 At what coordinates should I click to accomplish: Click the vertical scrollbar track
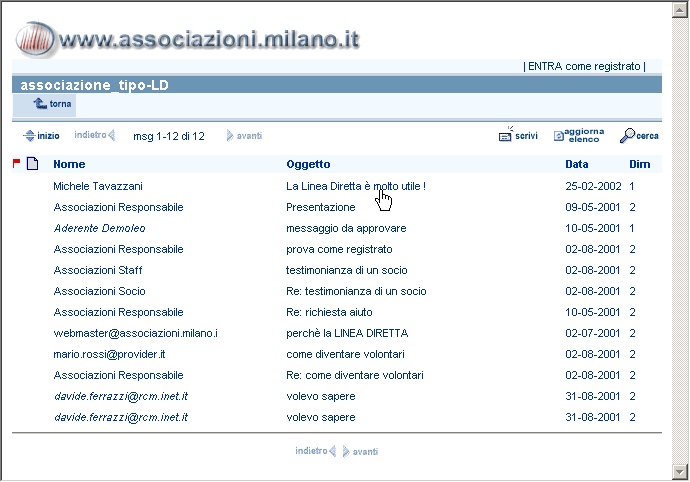tap(680, 241)
